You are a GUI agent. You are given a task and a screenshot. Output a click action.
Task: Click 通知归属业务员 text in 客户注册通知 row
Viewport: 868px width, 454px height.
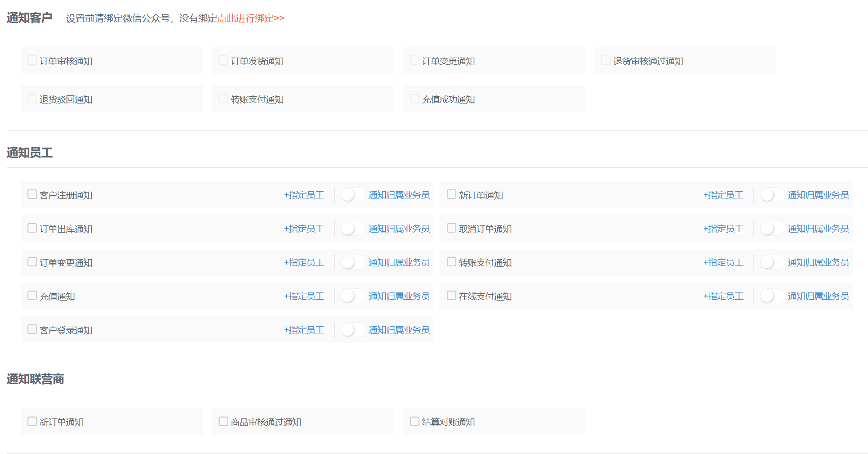point(399,195)
